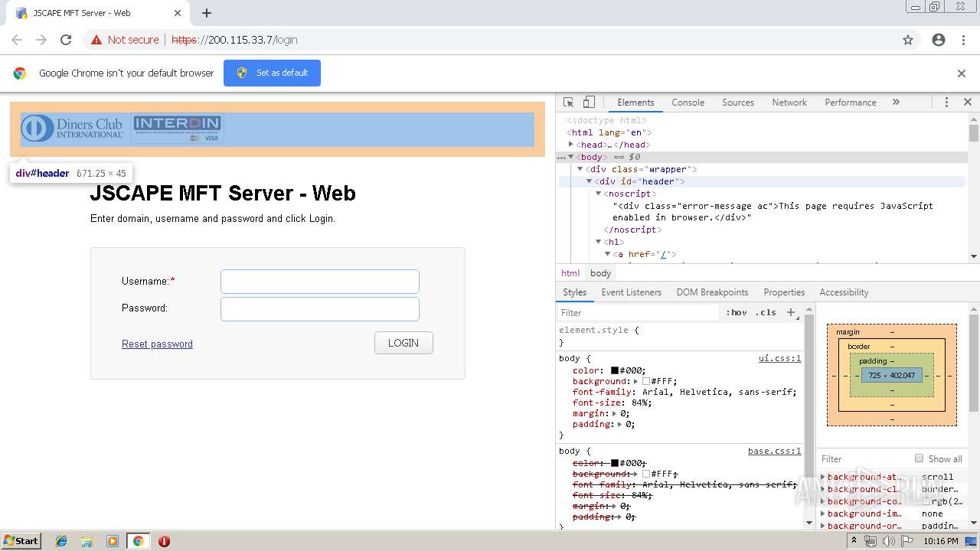The height and width of the screenshot is (551, 980).
Task: Close the JSCAPE MFT Server tab
Action: point(178,13)
